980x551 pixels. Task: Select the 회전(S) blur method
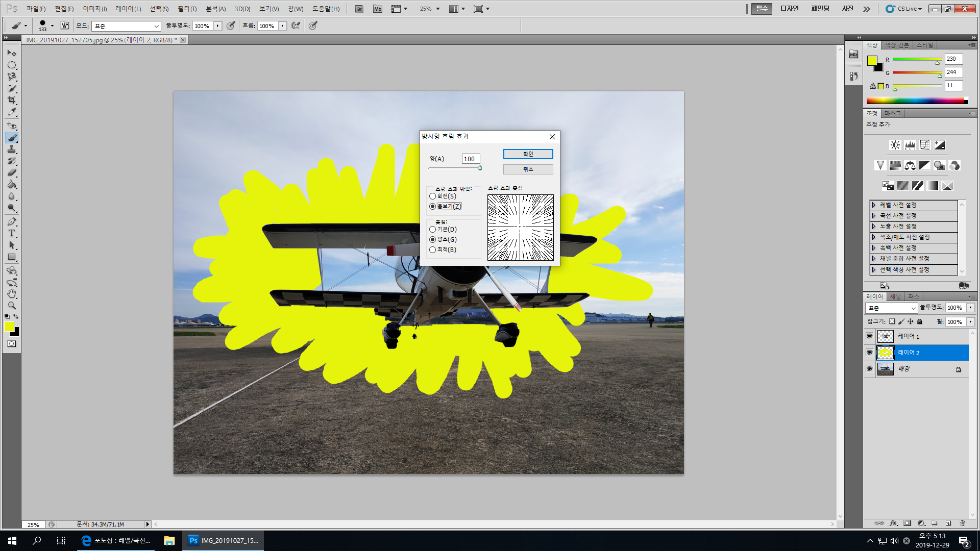click(x=433, y=196)
